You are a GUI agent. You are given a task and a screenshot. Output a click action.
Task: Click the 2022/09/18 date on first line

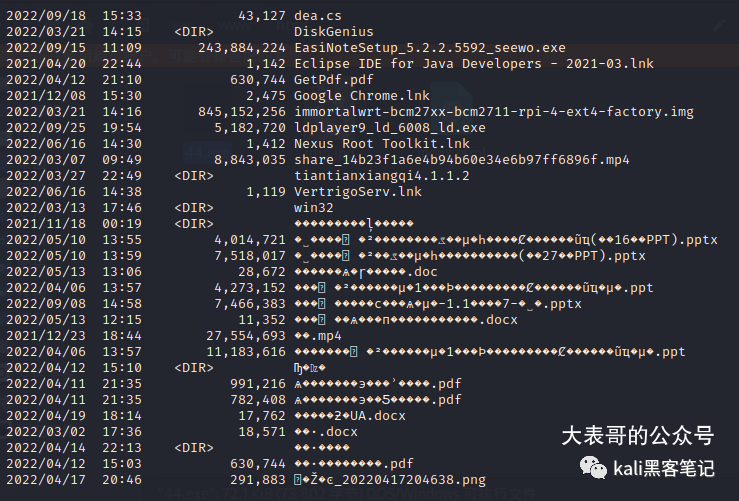(46, 16)
